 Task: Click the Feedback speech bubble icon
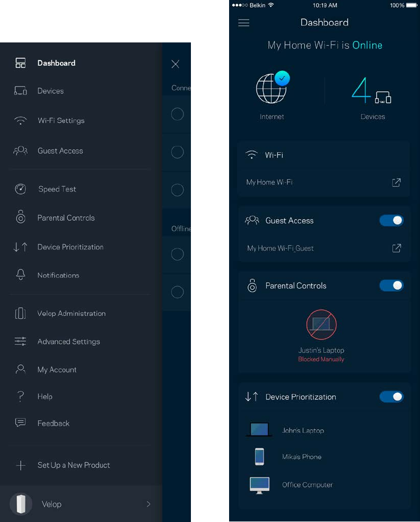point(21,422)
